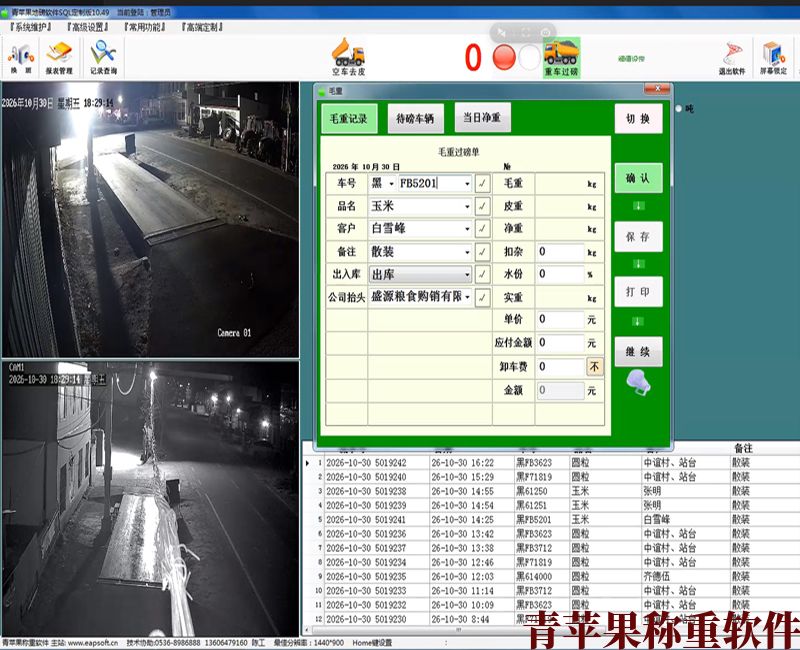Open the 常用功能 menu
The height and width of the screenshot is (650, 800).
click(x=145, y=27)
